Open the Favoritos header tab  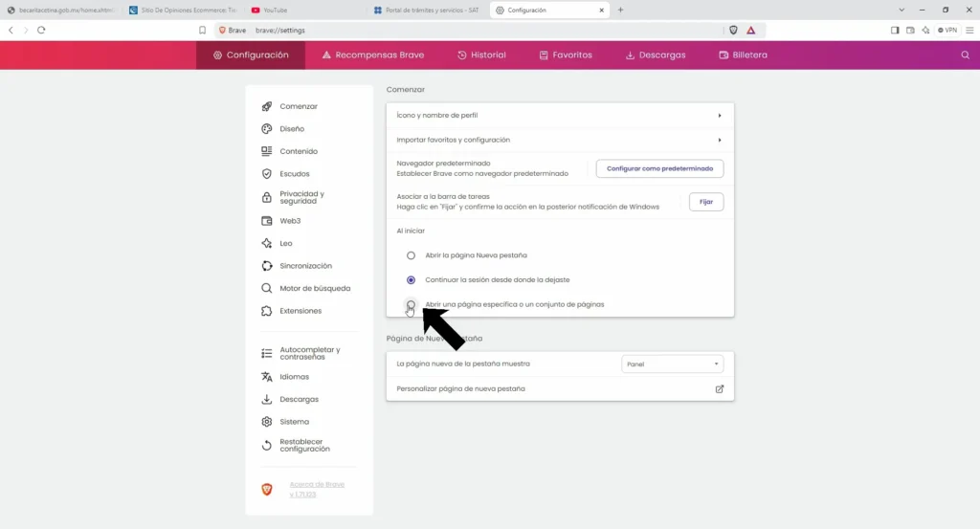point(566,55)
